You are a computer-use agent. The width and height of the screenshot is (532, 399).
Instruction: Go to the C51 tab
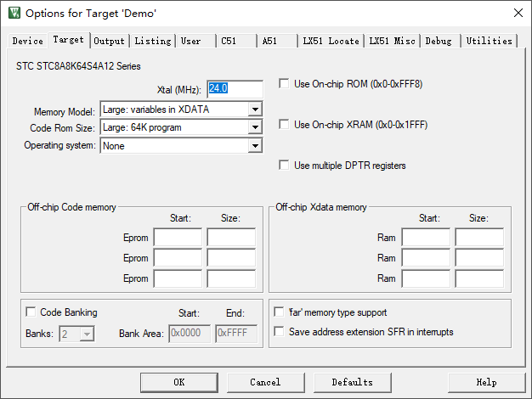click(x=229, y=41)
